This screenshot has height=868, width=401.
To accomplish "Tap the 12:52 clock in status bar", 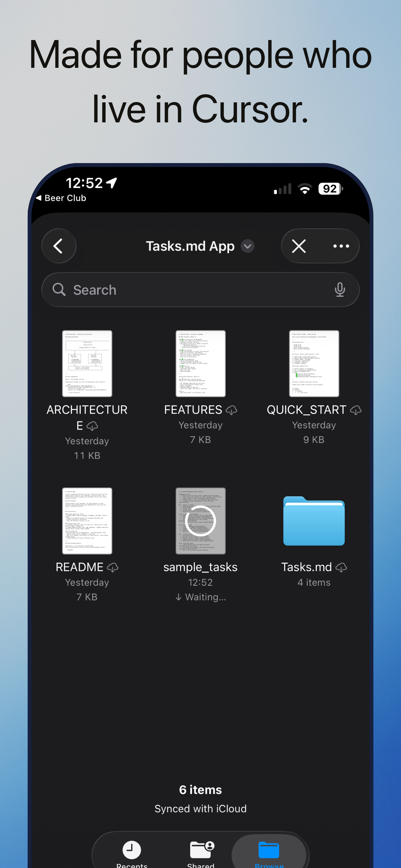I will (x=84, y=183).
